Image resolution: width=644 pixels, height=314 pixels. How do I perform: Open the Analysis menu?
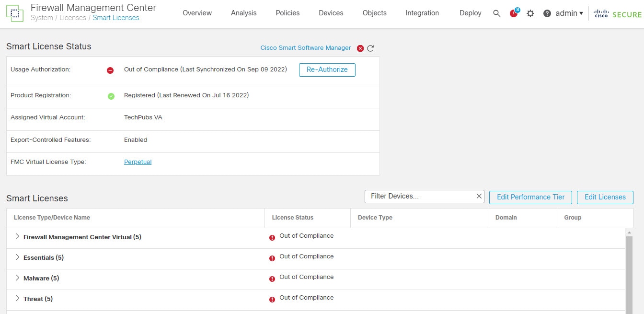[243, 13]
